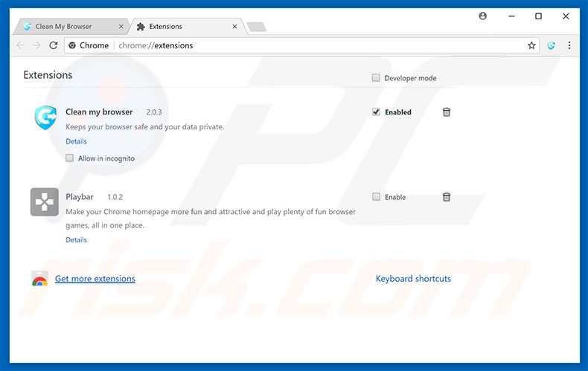Go forward to the next page
This screenshot has width=588, height=371.
(x=36, y=45)
